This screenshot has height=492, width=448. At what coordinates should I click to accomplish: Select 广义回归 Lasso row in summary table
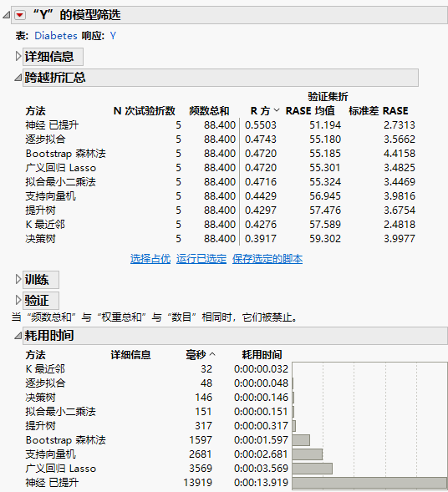(220, 168)
